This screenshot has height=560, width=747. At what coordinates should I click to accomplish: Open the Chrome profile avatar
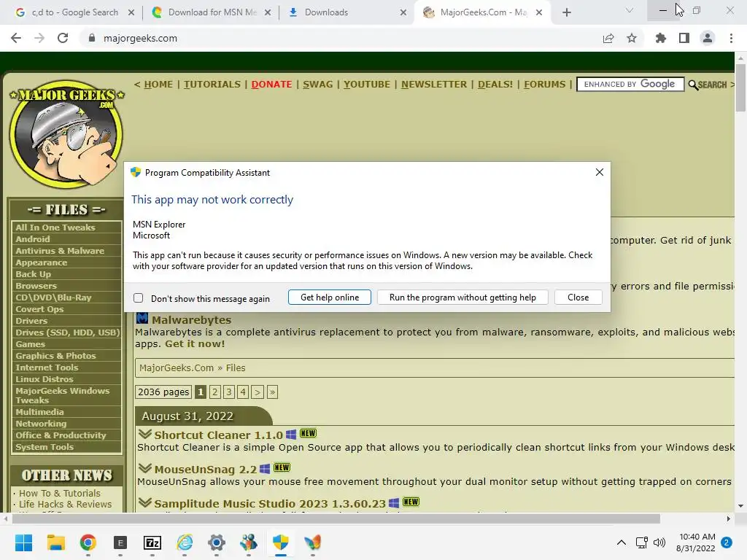pos(708,38)
